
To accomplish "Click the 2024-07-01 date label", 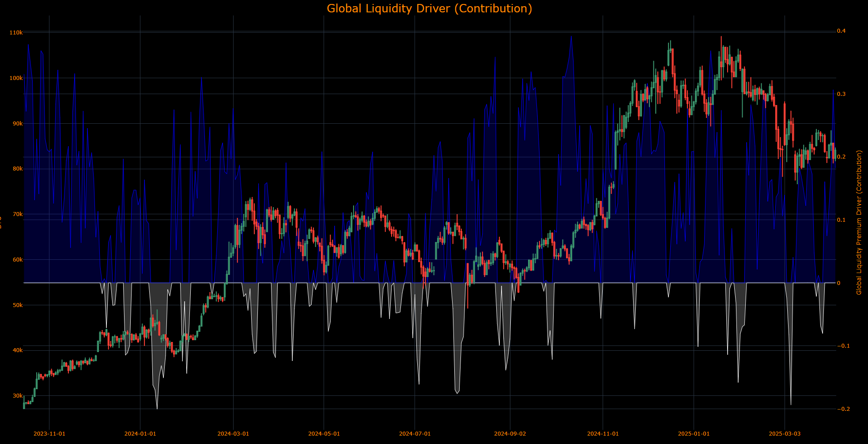I will 415,434.
